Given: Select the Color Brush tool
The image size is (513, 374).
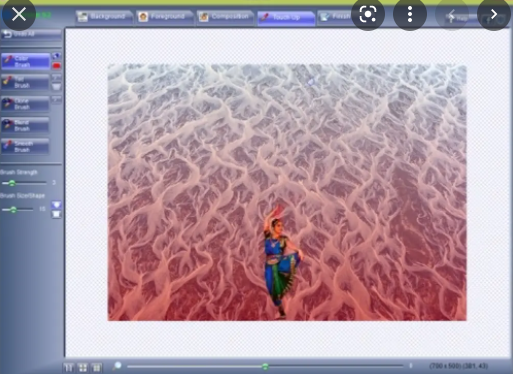Looking at the screenshot, I should (x=25, y=61).
